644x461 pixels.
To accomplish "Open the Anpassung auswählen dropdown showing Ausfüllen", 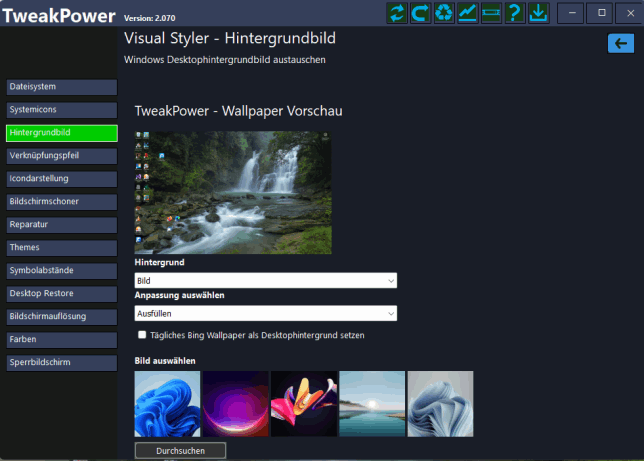I will [266, 314].
